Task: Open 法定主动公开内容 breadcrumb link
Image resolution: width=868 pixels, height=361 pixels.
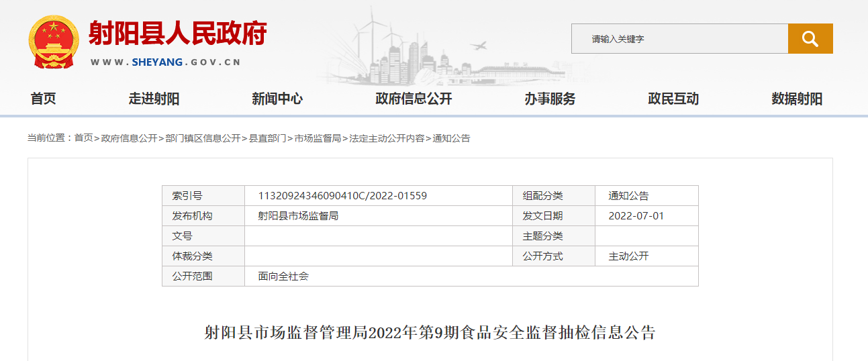Action: (x=387, y=138)
